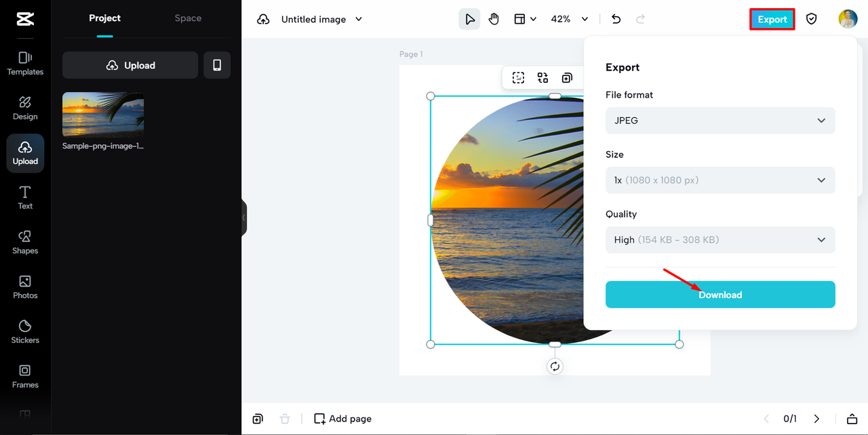
Task: Click the upload from phone icon
Action: click(217, 65)
